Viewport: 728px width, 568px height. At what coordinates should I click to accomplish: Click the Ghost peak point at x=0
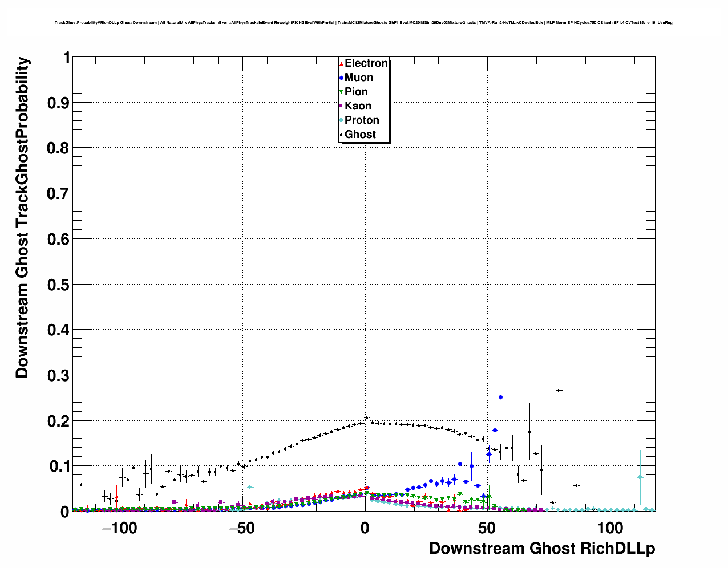pos(367,417)
